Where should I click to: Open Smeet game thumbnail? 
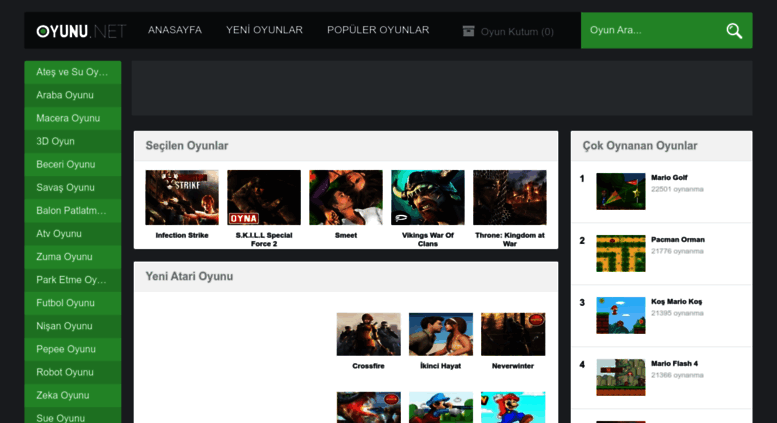point(346,197)
